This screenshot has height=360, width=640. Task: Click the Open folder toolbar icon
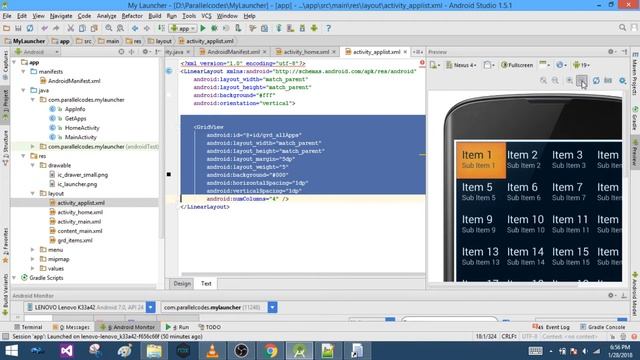[x=7, y=28]
